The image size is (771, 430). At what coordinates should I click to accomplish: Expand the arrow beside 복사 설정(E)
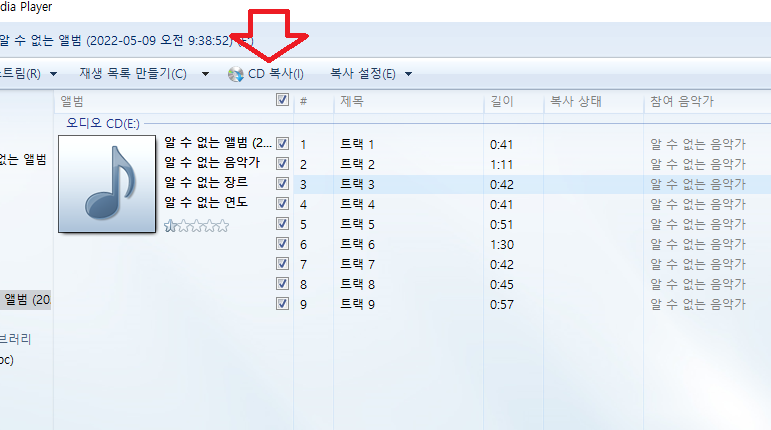pos(408,74)
